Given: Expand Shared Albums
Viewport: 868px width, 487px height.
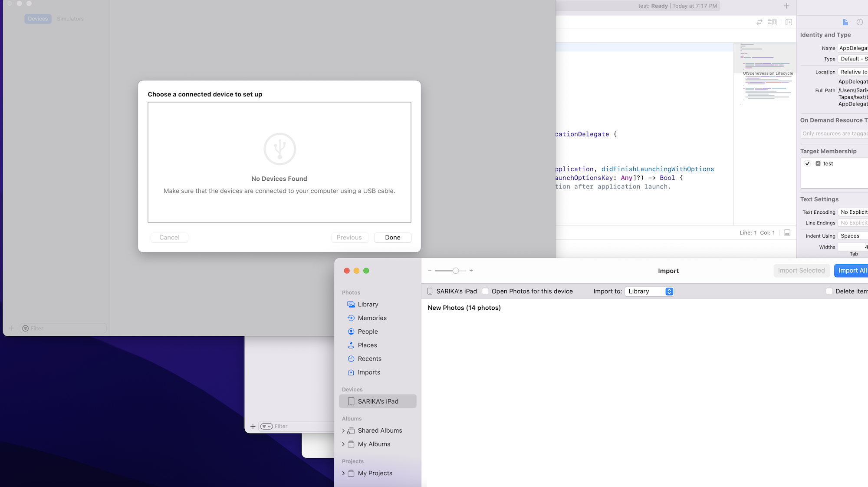Looking at the screenshot, I should click(x=343, y=431).
